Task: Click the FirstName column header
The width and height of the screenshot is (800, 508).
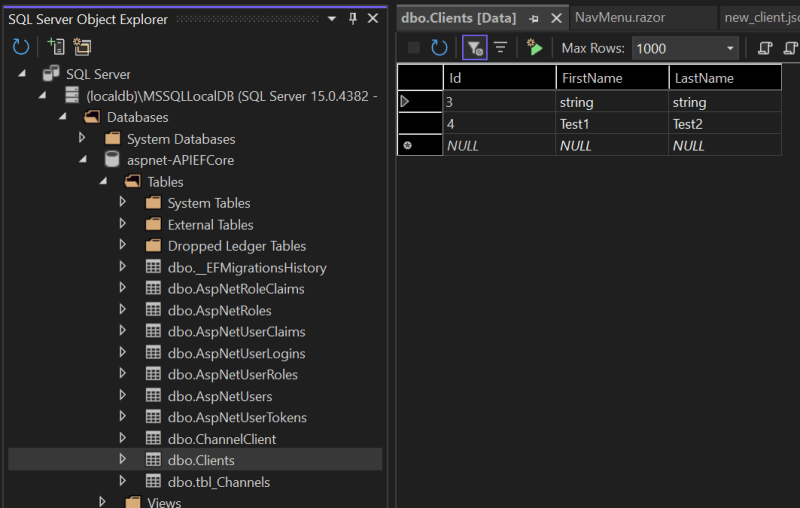Action: coord(612,78)
